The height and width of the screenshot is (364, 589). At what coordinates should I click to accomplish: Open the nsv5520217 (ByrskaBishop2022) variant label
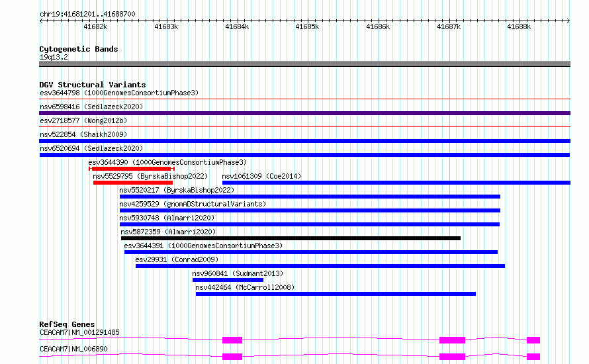pos(177,190)
